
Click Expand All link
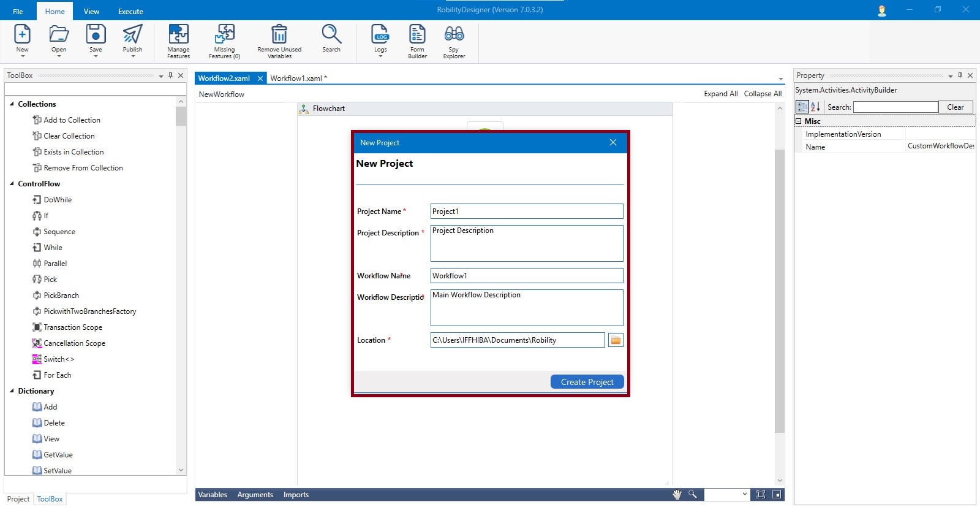(x=720, y=94)
